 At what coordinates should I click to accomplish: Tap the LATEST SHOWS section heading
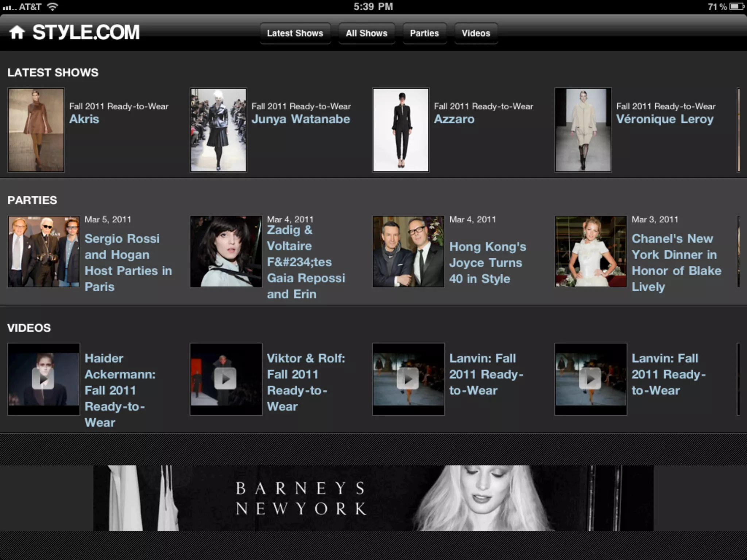[53, 73]
